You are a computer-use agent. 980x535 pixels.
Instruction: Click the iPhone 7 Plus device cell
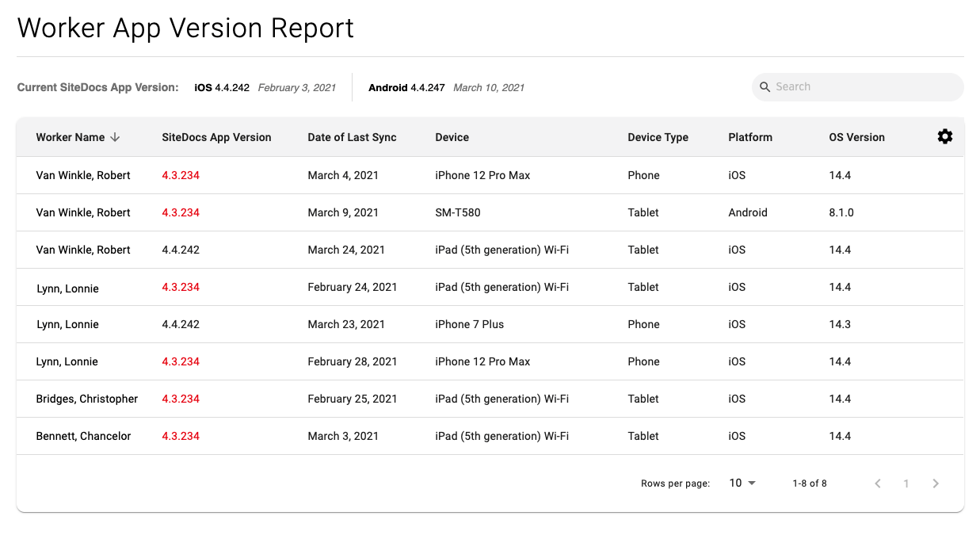coord(469,324)
